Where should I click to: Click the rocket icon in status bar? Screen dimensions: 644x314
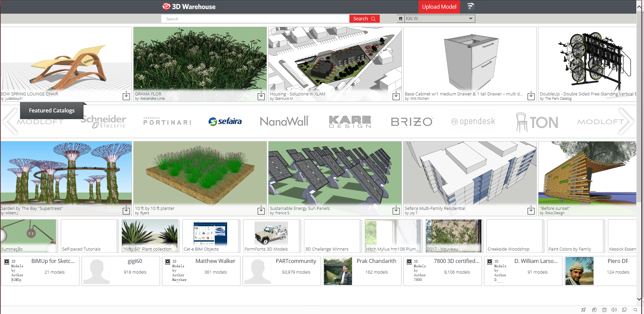(583, 310)
